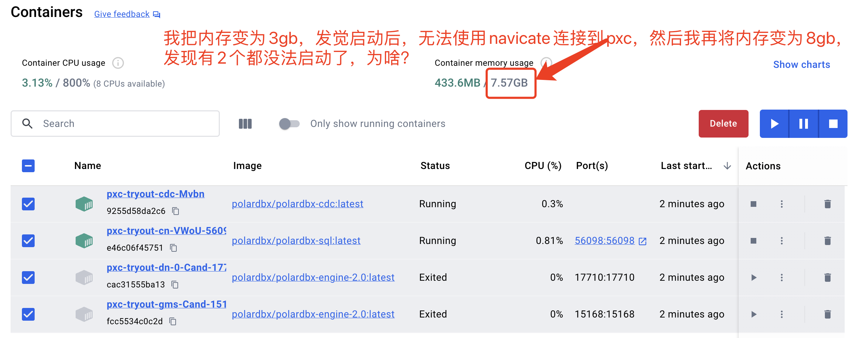Viewport: 868px width, 338px height.
Task: Toggle Only show running containers switch
Action: click(289, 124)
